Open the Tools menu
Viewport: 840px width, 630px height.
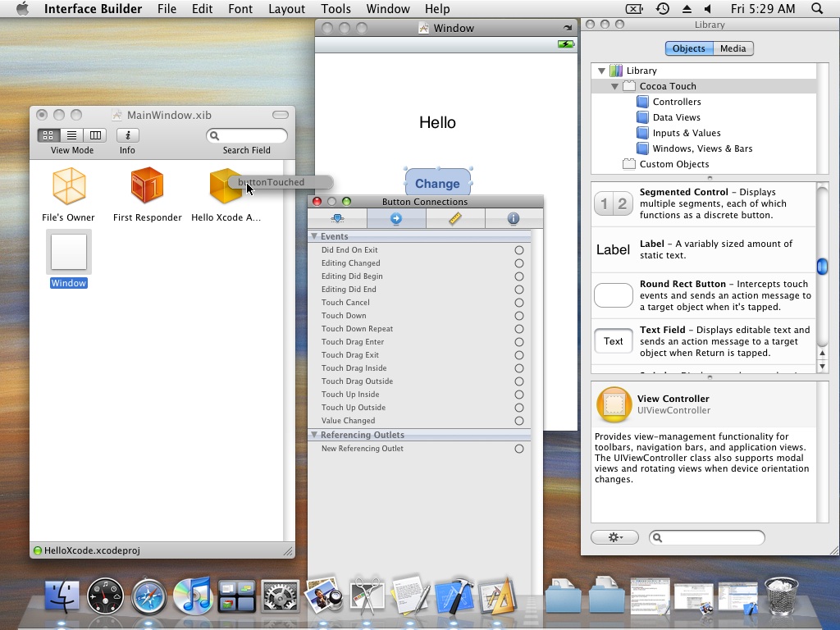[x=336, y=9]
